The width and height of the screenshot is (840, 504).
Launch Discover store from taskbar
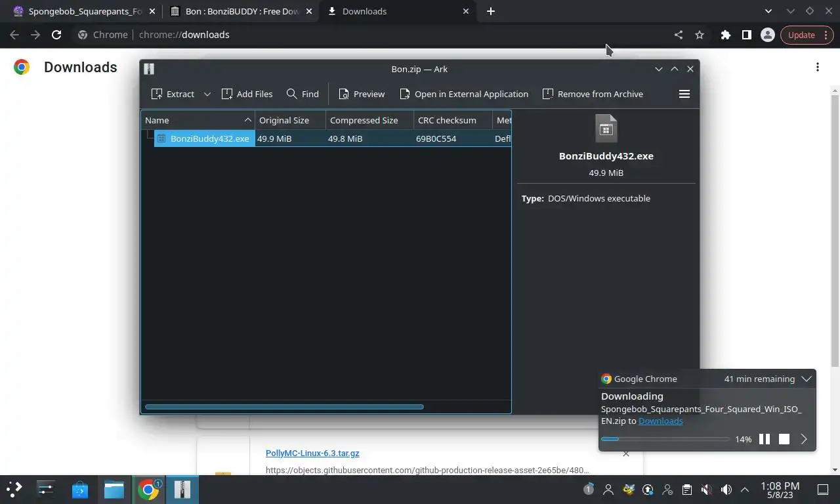point(80,489)
